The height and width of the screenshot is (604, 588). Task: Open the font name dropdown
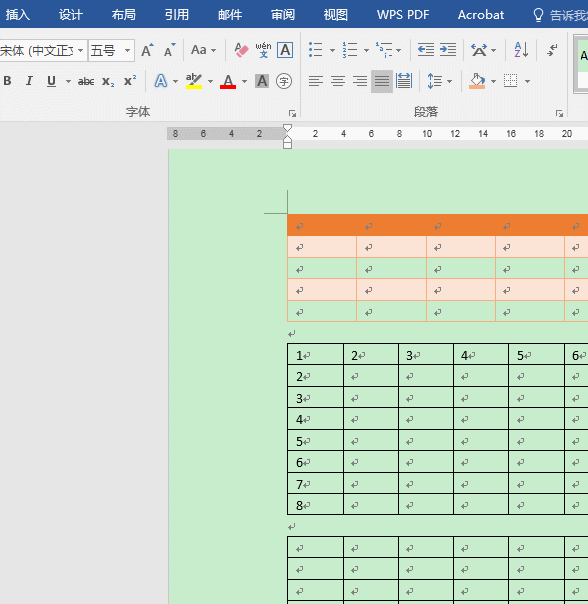pos(81,50)
